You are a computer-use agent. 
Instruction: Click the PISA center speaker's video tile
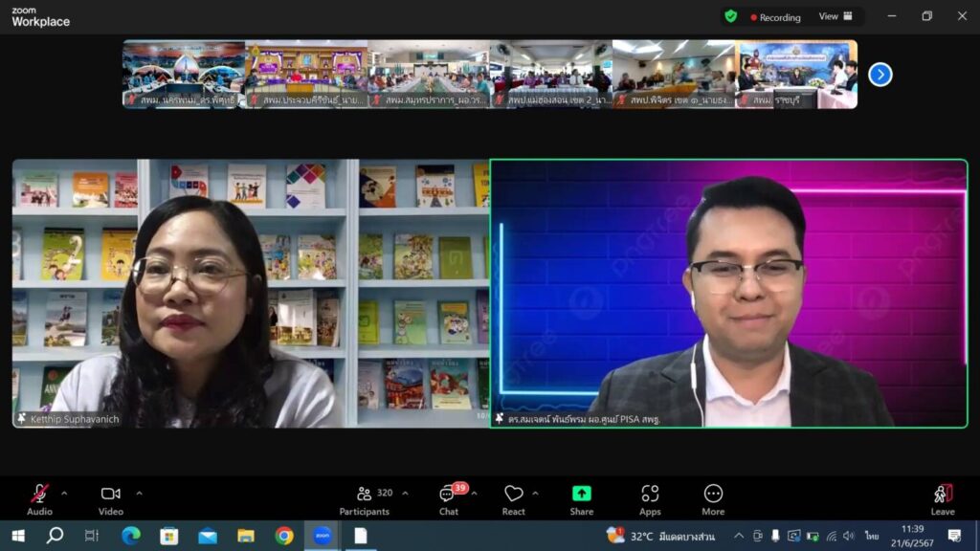(728, 294)
